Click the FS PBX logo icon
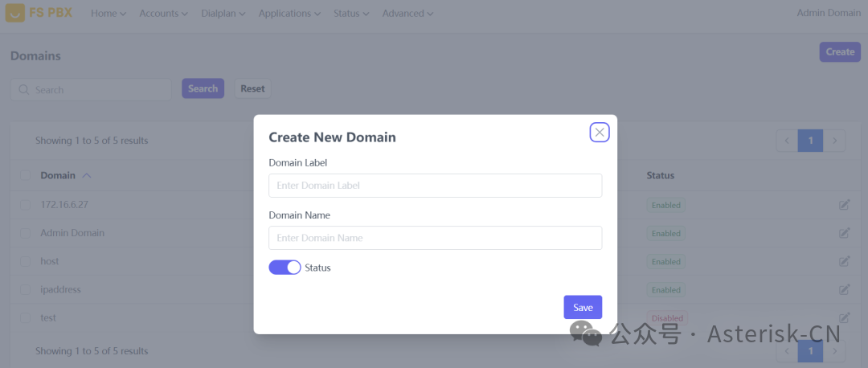The height and width of the screenshot is (368, 868). pos(15,13)
